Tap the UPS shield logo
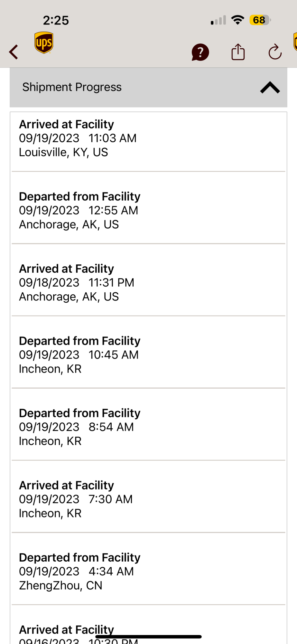The image size is (297, 644). (x=44, y=43)
